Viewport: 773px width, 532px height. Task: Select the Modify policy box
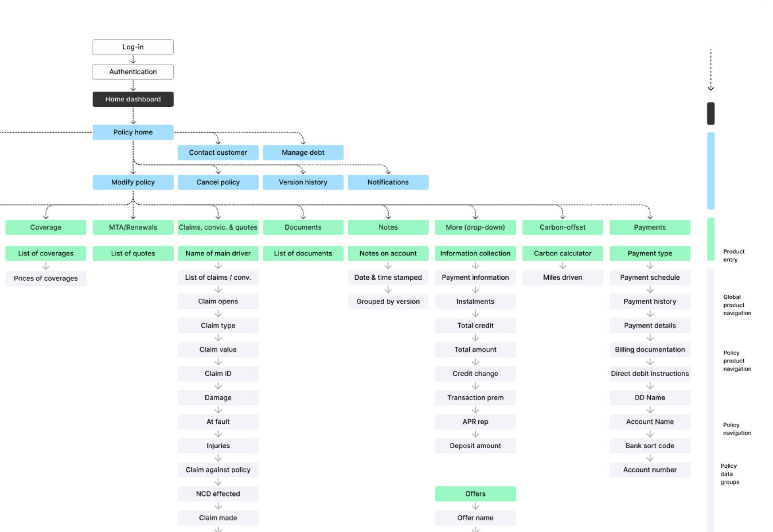(133, 182)
